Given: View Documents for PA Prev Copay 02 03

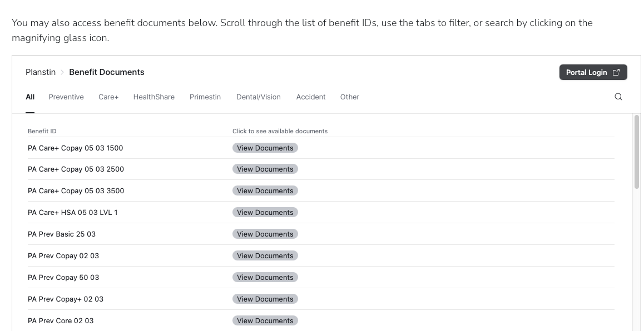Looking at the screenshot, I should pos(265,255).
